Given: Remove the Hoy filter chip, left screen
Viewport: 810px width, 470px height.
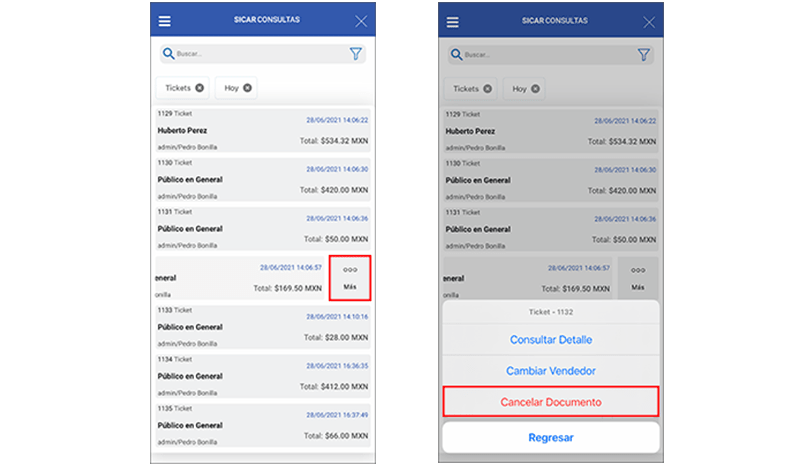Looking at the screenshot, I should point(247,88).
